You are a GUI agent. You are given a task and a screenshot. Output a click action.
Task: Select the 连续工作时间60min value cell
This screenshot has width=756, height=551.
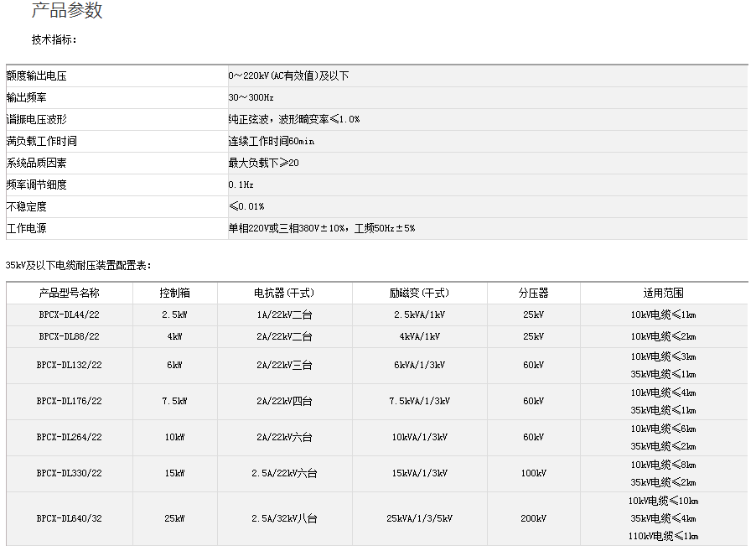click(x=271, y=142)
